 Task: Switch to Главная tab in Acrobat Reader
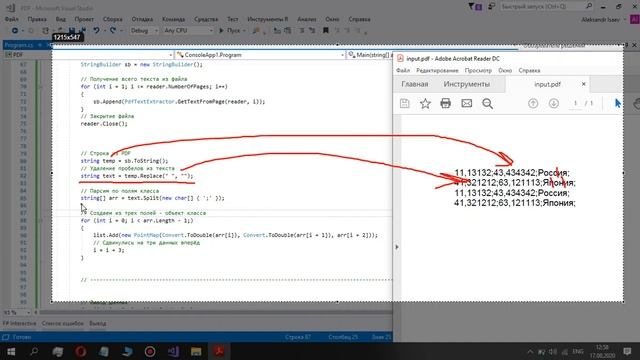tap(415, 84)
